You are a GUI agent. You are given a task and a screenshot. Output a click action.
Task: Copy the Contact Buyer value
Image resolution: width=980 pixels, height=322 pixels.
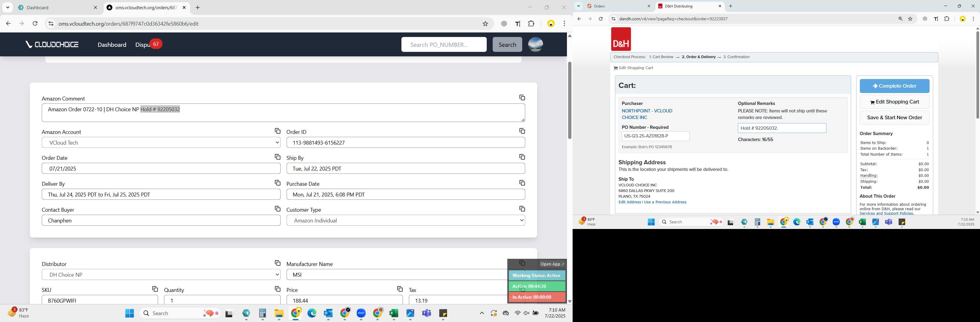(277, 209)
